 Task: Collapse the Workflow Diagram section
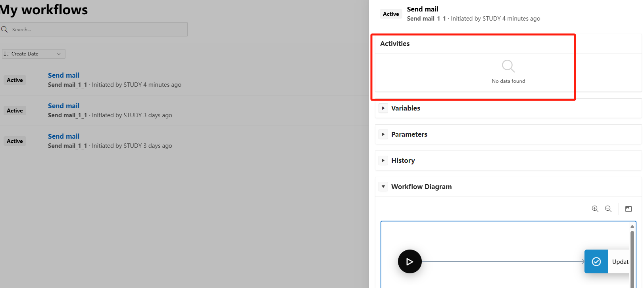tap(383, 187)
